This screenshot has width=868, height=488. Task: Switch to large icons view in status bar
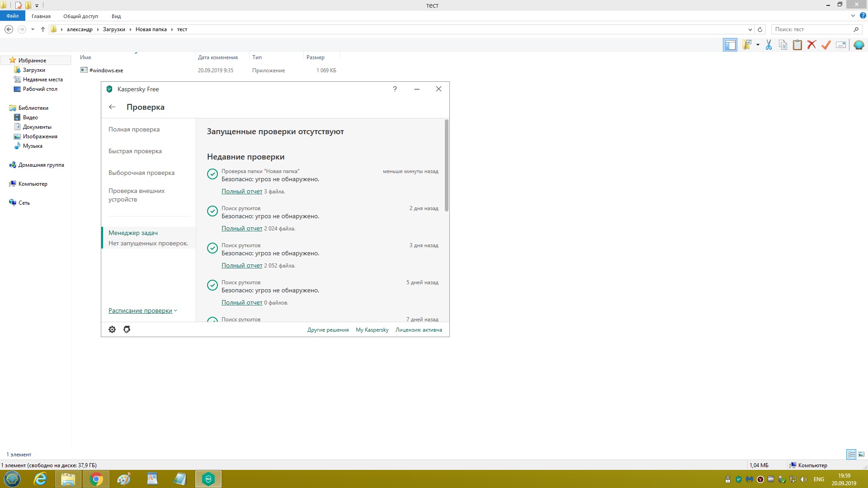pos(862,454)
